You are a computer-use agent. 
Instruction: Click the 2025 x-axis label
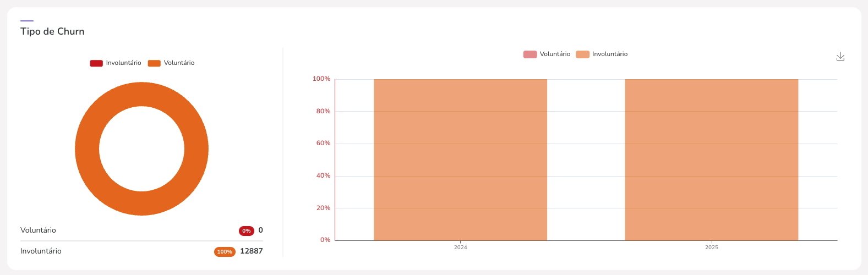(711, 248)
